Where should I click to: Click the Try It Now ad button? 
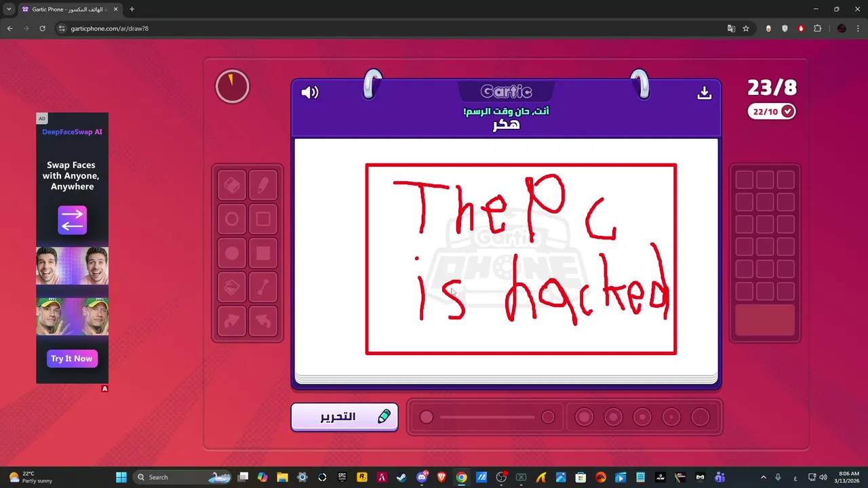point(72,359)
